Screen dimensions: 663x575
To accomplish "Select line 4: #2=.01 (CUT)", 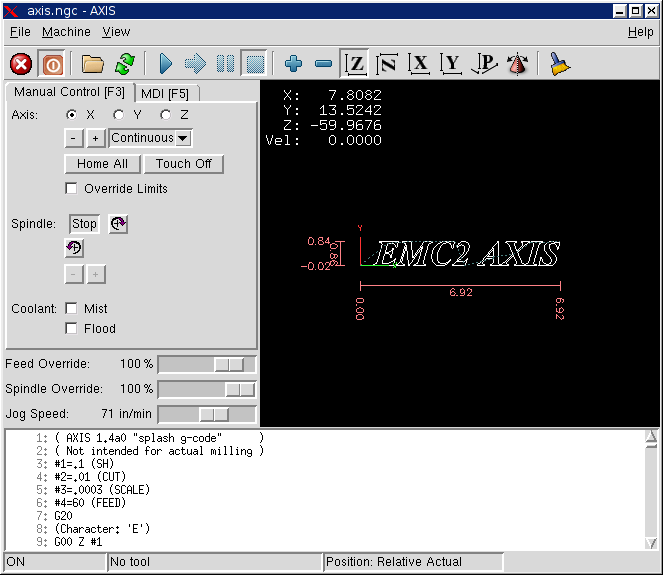I will [x=90, y=477].
